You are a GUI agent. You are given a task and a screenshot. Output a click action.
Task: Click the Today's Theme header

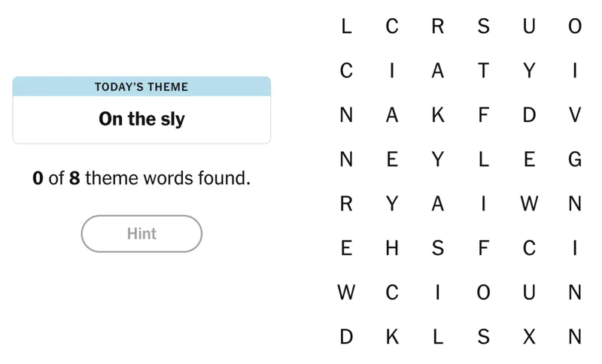[x=141, y=86]
